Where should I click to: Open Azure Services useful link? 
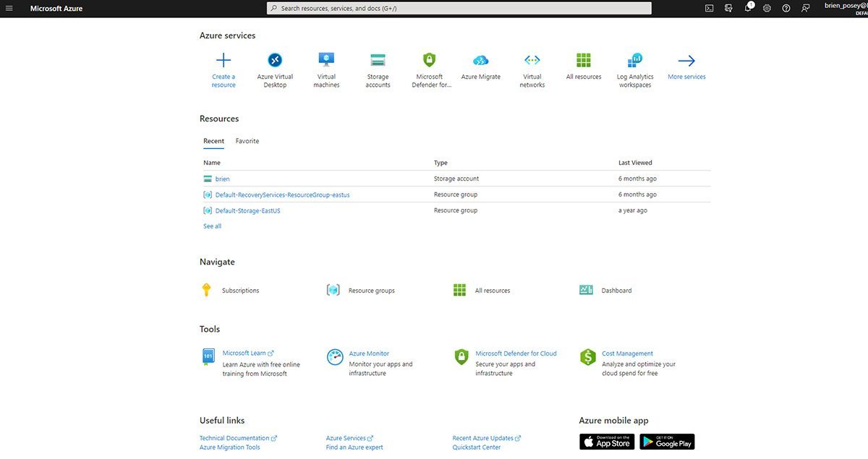(349, 438)
